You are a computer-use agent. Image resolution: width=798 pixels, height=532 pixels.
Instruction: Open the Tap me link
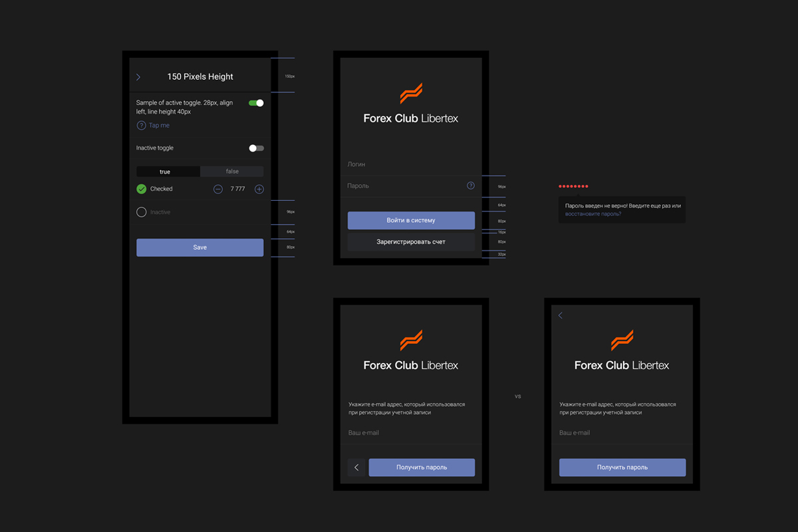159,126
